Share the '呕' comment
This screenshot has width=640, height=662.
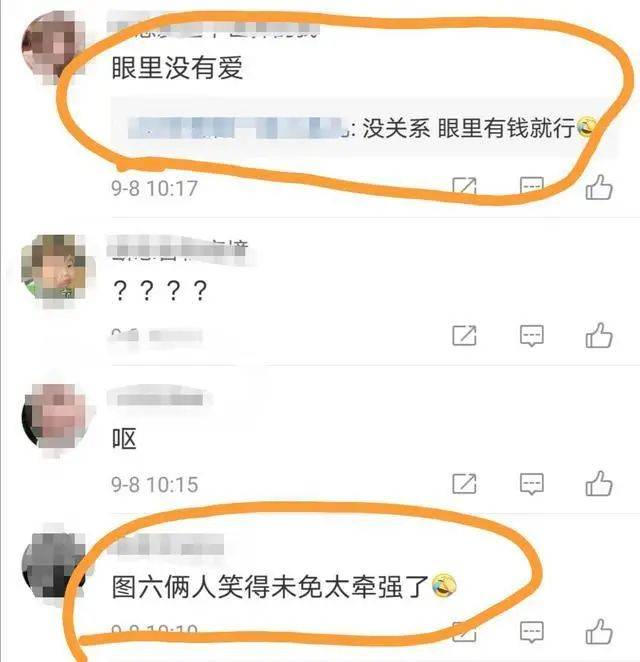[x=464, y=483]
